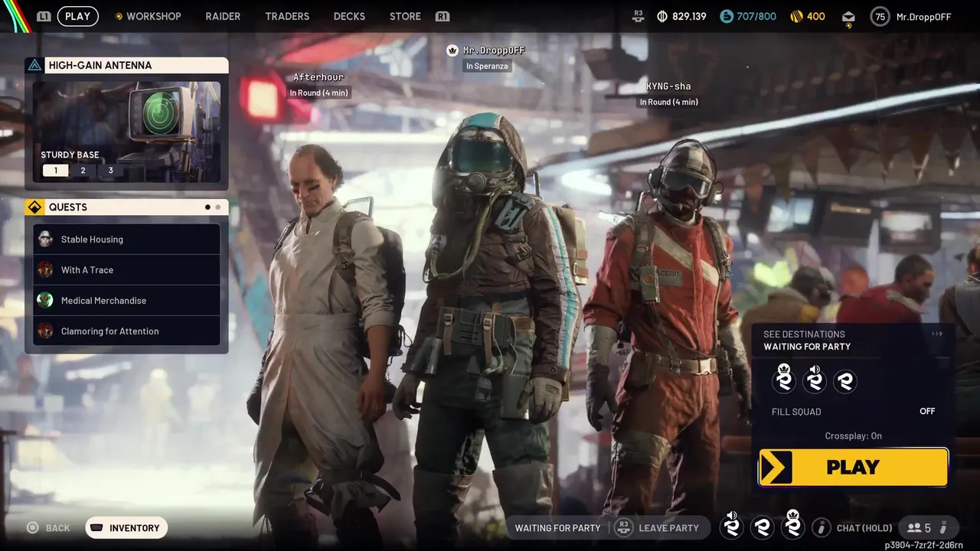This screenshot has width=980, height=551.
Task: Select the second quests page dot
Action: [218, 207]
